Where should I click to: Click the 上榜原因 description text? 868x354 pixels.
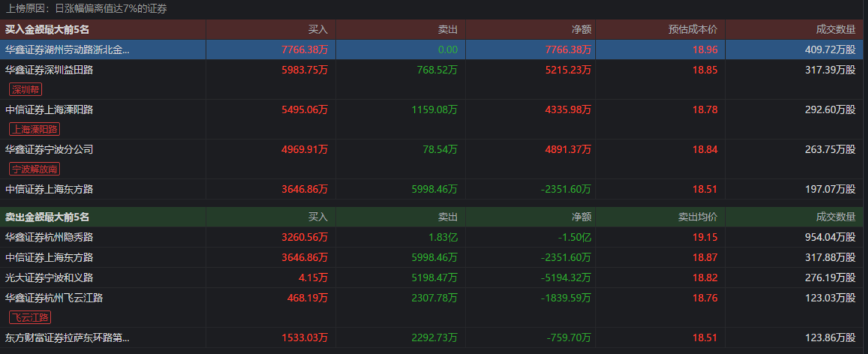86,9
